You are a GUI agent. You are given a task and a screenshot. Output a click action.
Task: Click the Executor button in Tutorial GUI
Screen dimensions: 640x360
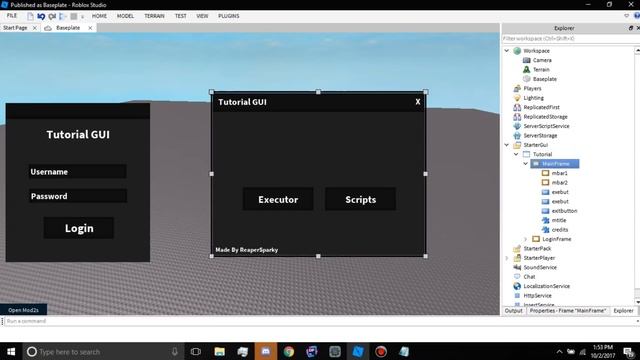pos(278,199)
